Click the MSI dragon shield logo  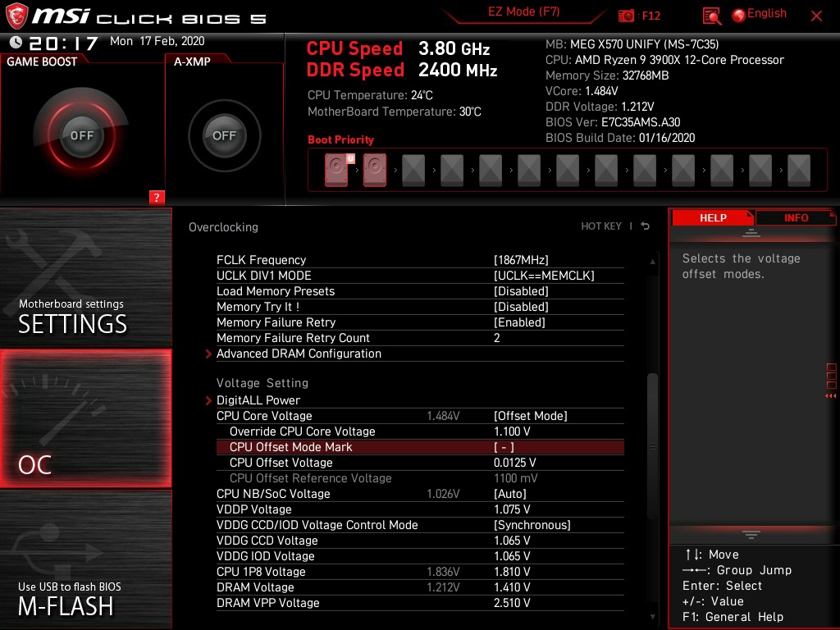coord(16,16)
